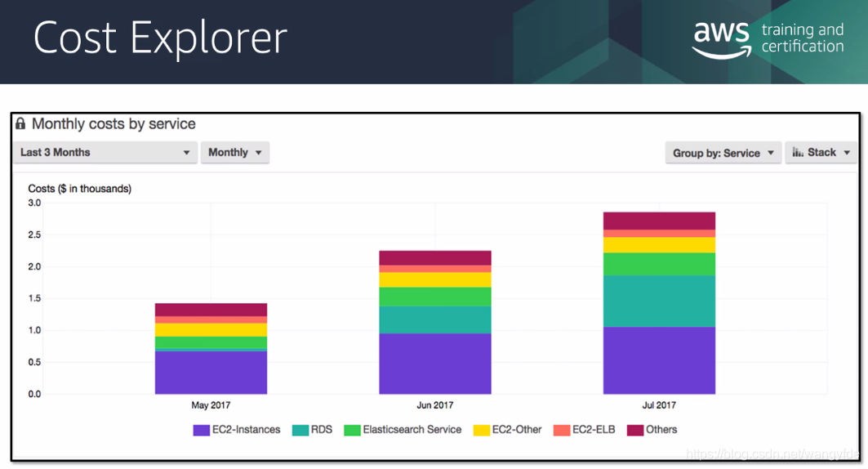The width and height of the screenshot is (868, 469).
Task: Select the Others segment atop the Jul 2017 bar
Action: click(x=659, y=221)
